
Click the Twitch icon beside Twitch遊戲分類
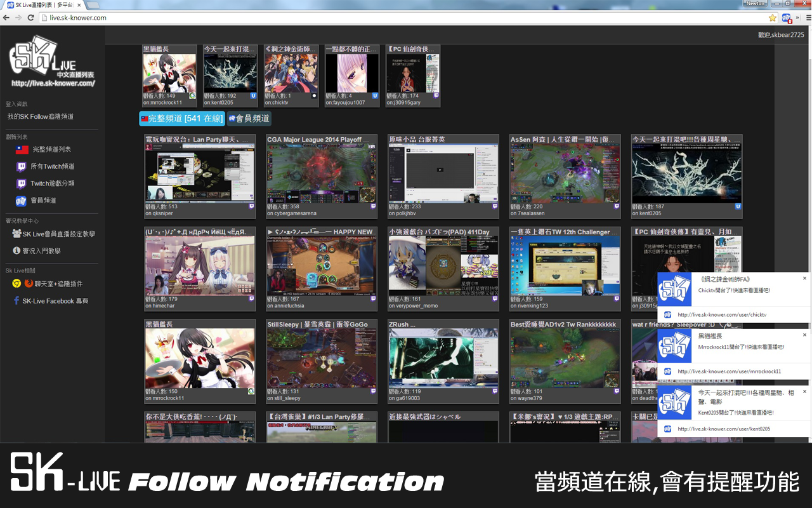pos(21,184)
